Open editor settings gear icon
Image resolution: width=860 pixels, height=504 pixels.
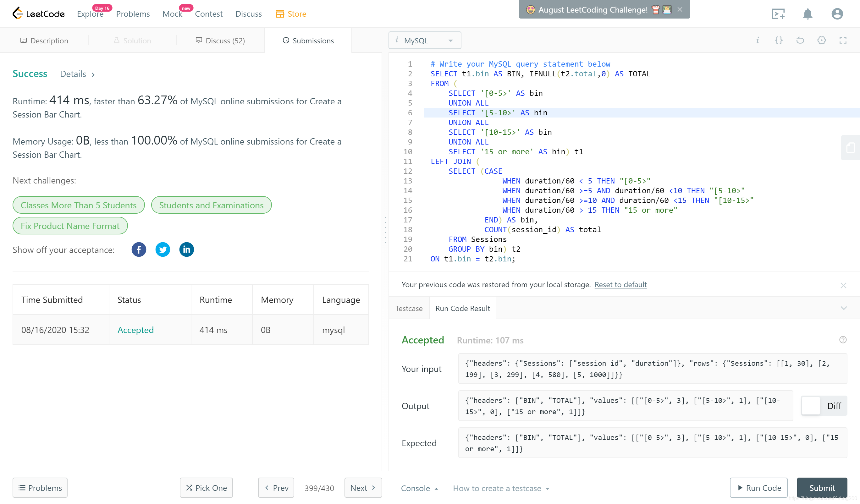pyautogui.click(x=821, y=41)
